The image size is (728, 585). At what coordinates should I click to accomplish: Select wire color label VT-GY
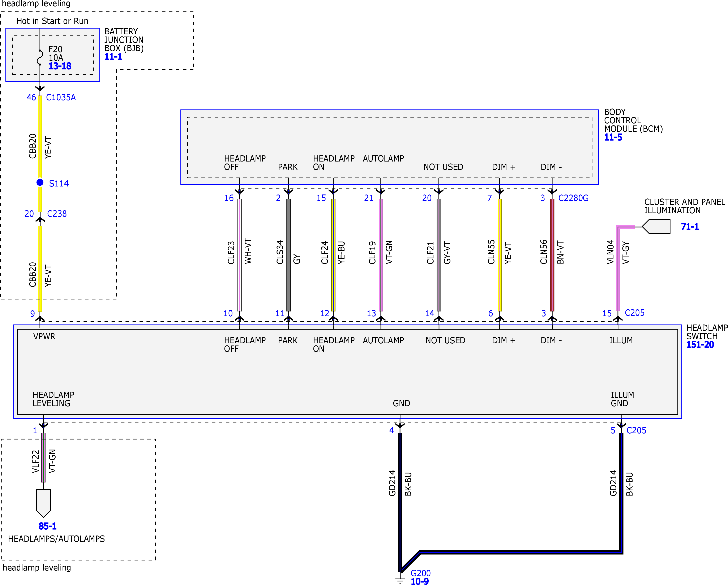(626, 253)
